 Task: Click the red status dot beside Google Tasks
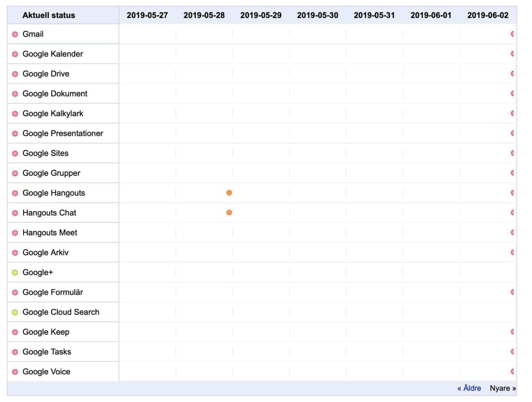[x=15, y=352]
